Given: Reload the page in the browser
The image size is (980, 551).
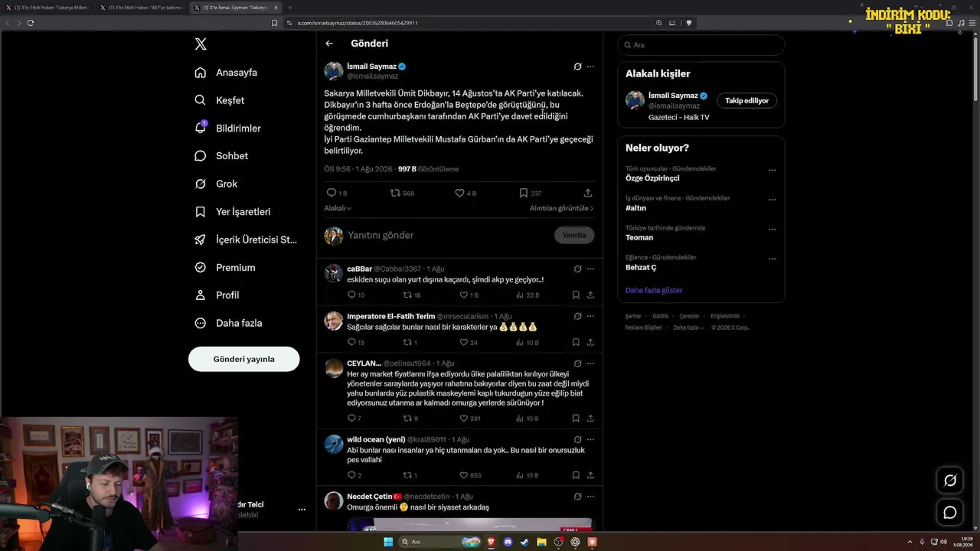Looking at the screenshot, I should click(x=30, y=23).
